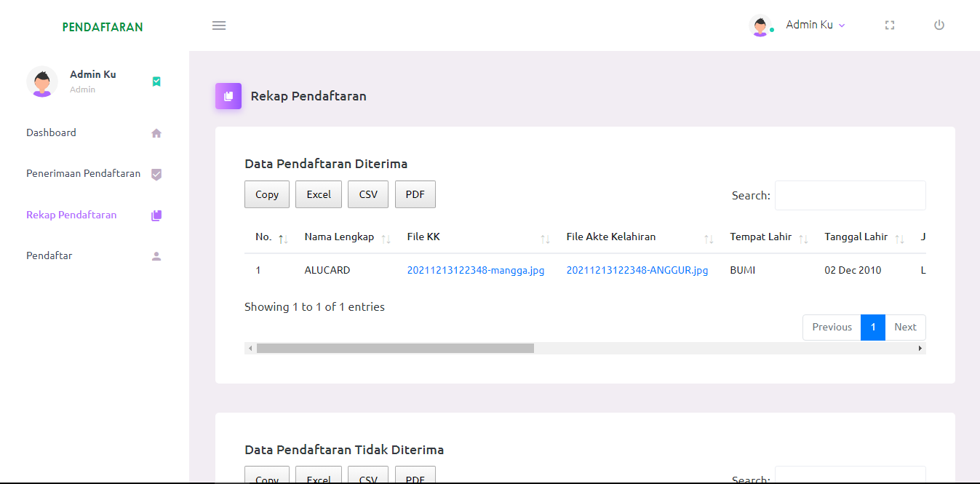Viewport: 980px width, 484px height.
Task: Click the Dashboard home icon
Action: pyautogui.click(x=156, y=133)
